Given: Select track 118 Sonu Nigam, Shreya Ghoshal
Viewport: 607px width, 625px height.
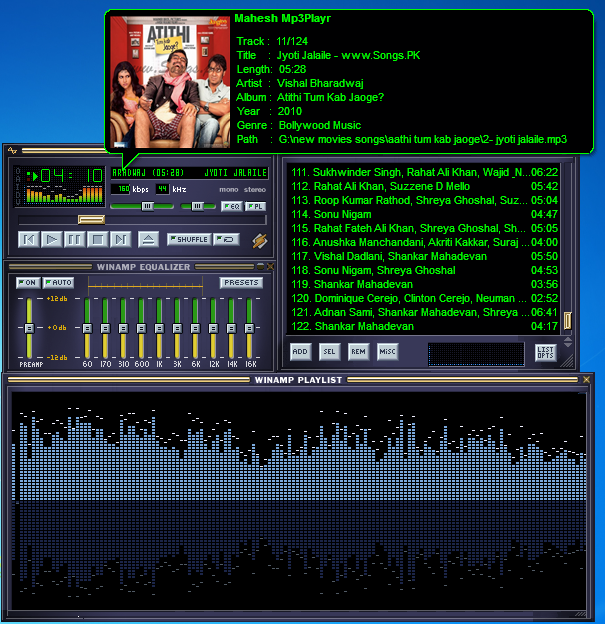Looking at the screenshot, I should click(x=424, y=270).
